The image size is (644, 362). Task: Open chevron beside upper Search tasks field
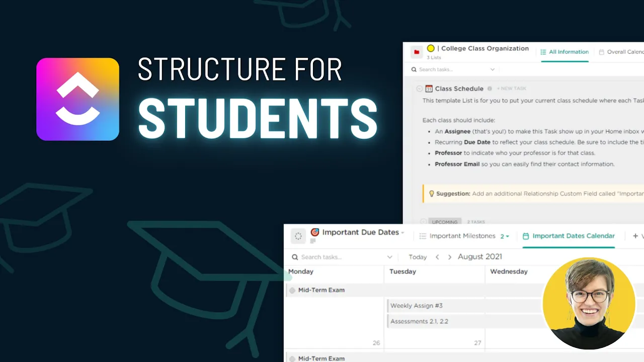point(492,69)
